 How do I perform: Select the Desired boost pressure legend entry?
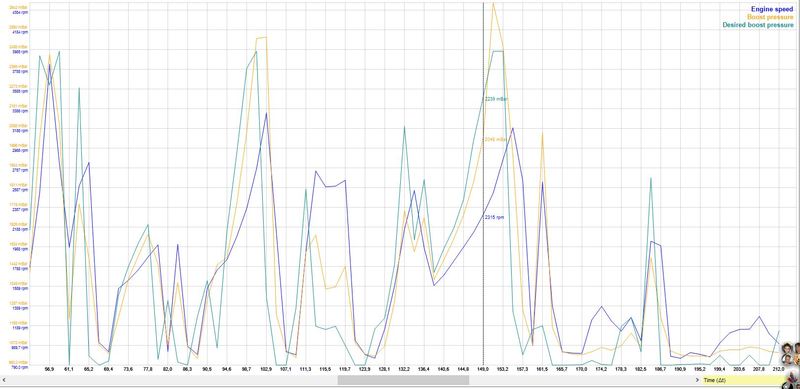pyautogui.click(x=758, y=25)
